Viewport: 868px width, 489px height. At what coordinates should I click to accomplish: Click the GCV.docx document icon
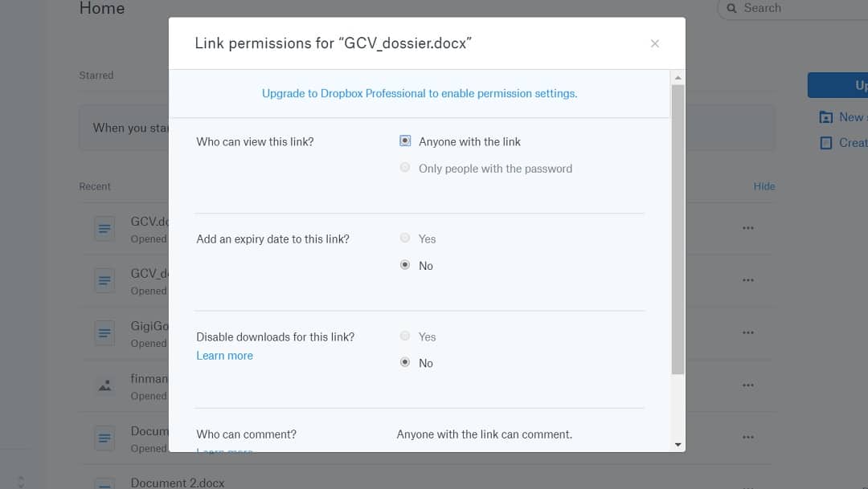coord(104,229)
